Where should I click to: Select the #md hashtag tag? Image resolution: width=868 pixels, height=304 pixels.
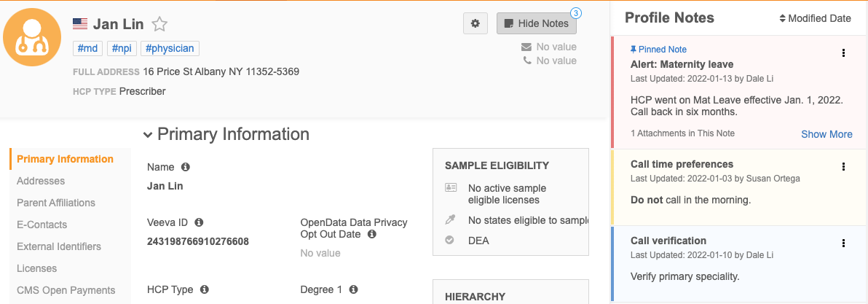coord(87,48)
